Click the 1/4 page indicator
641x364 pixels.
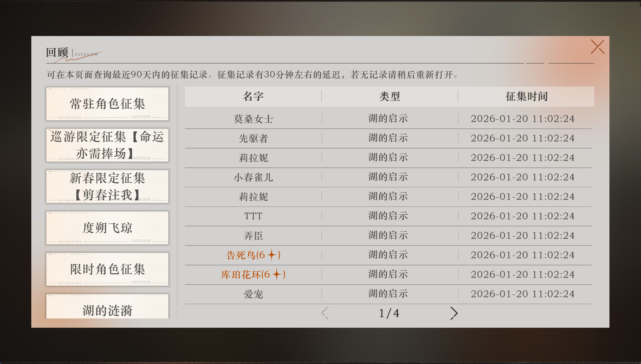coord(389,313)
